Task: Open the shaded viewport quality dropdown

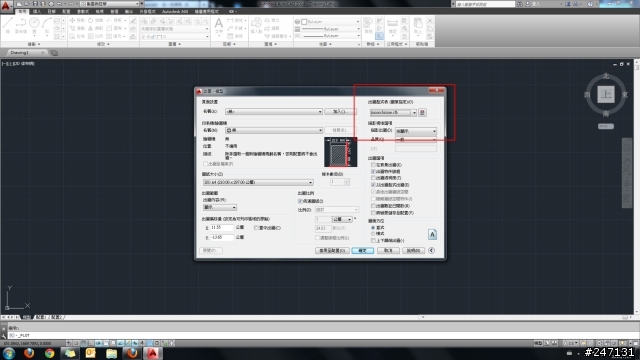Action: tap(416, 139)
